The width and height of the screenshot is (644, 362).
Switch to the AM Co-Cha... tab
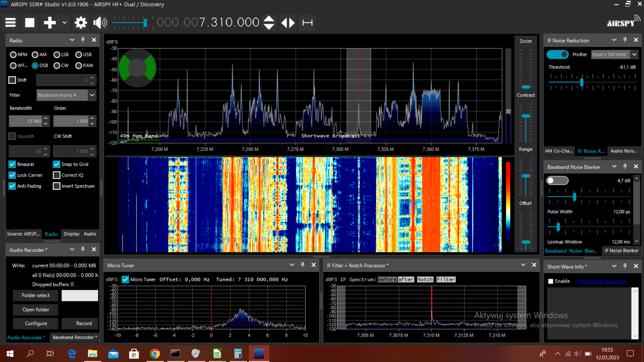559,151
